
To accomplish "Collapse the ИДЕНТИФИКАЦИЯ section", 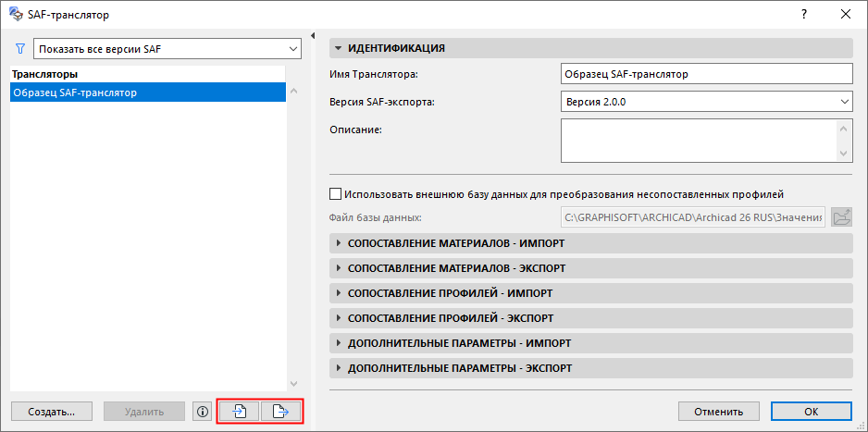I will pos(338,48).
